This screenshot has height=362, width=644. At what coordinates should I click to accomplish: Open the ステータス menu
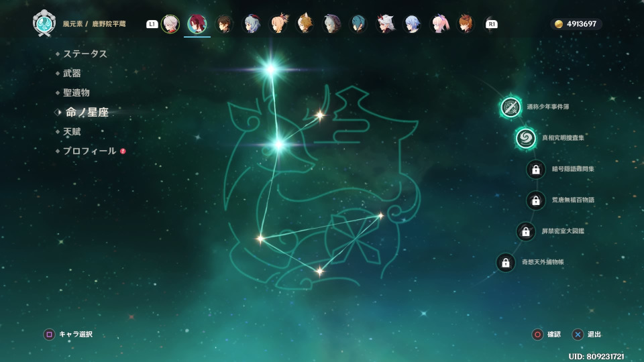click(x=85, y=54)
